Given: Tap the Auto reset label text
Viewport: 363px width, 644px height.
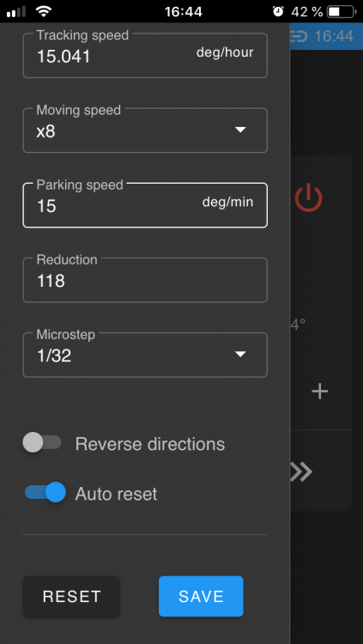Looking at the screenshot, I should 116,493.
